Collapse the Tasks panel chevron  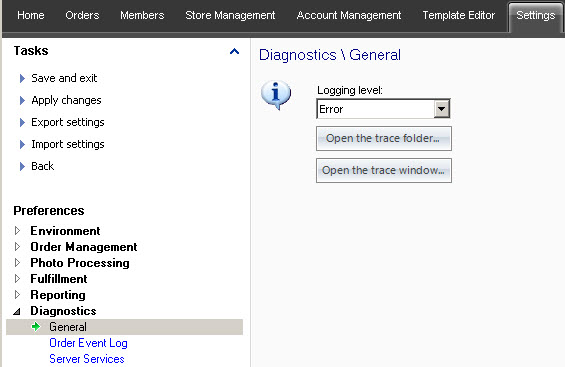[234, 51]
